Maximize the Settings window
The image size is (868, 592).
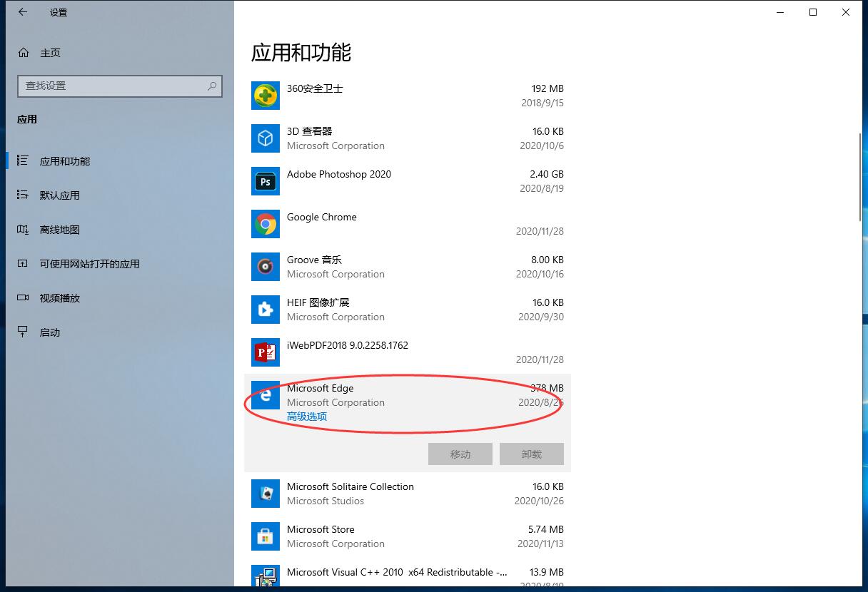click(813, 12)
